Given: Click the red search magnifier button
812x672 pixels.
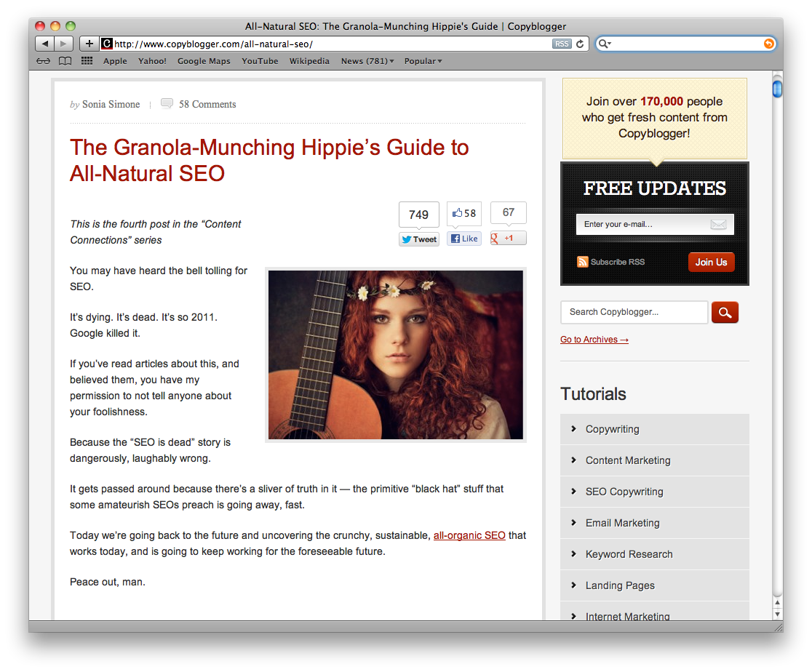Looking at the screenshot, I should point(725,312).
